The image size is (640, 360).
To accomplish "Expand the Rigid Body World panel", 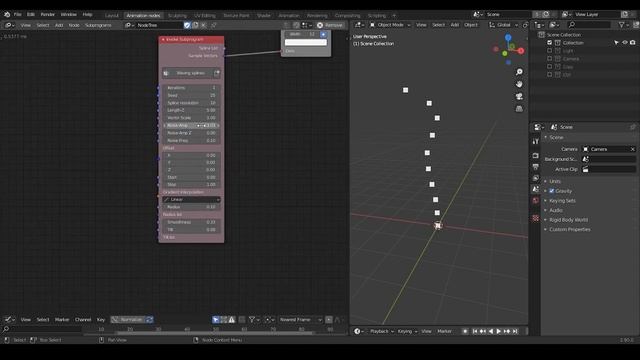I will 569,220.
